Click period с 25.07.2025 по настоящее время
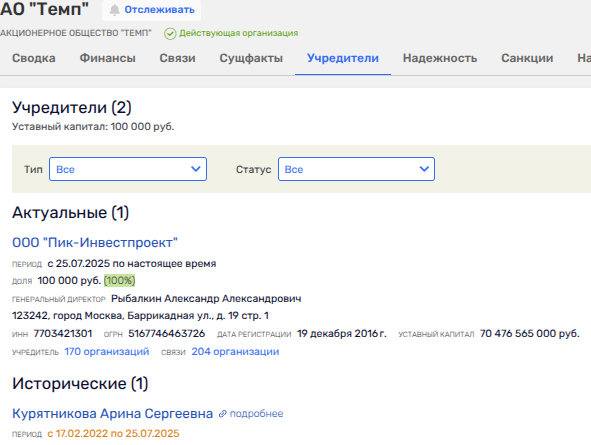 pyautogui.click(x=132, y=264)
